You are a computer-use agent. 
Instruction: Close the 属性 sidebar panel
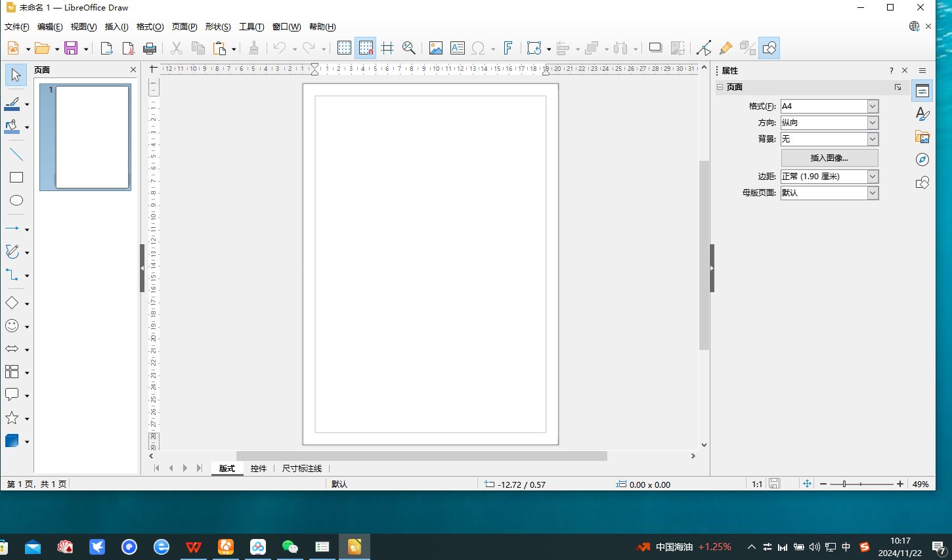pyautogui.click(x=905, y=70)
